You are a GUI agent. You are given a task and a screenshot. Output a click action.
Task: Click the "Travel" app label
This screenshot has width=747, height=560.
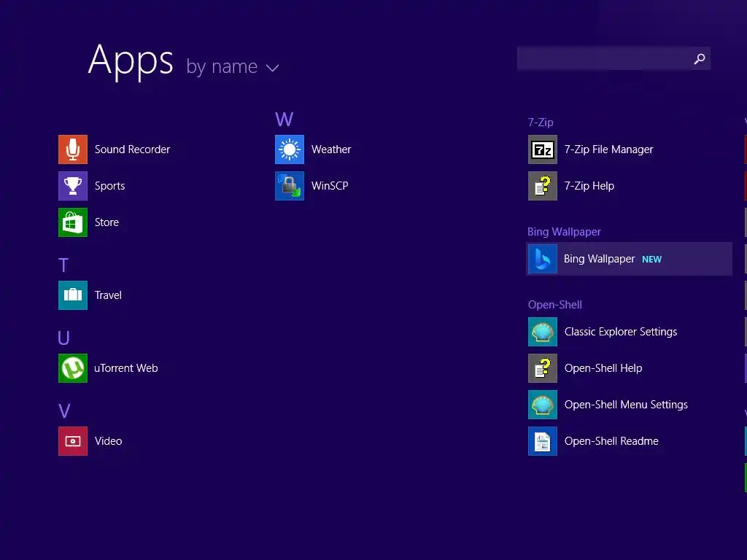[x=108, y=295]
